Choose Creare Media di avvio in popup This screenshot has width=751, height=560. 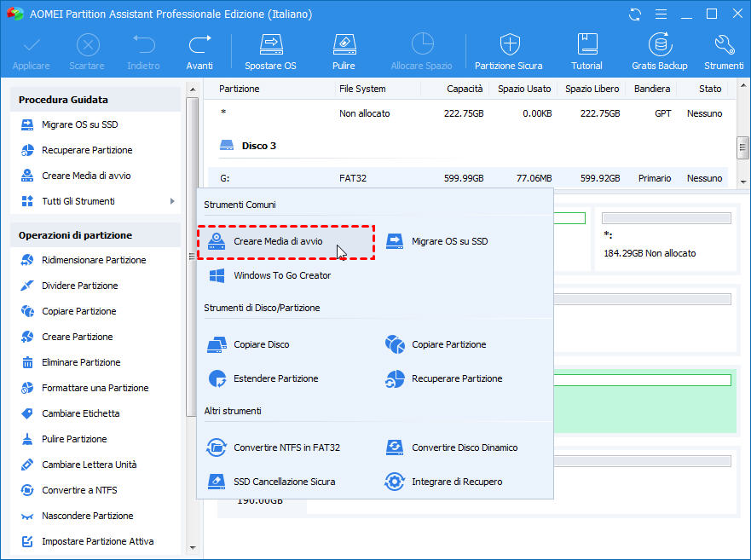click(x=278, y=241)
